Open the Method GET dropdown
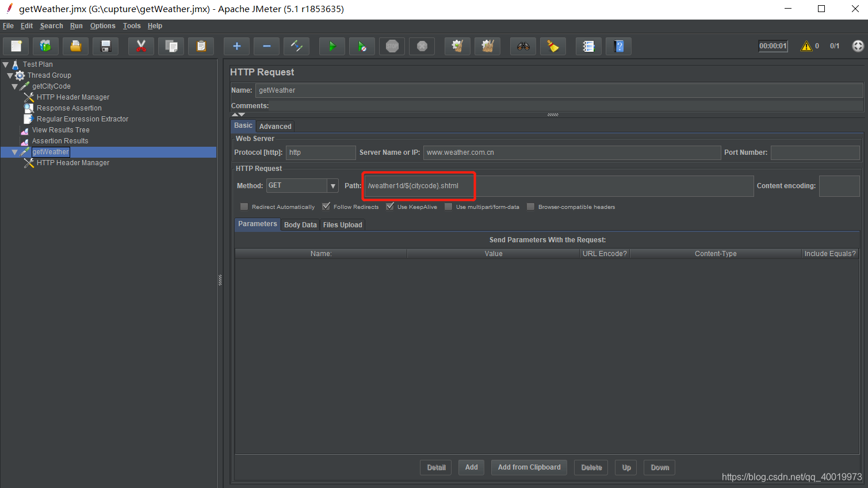 [x=332, y=186]
